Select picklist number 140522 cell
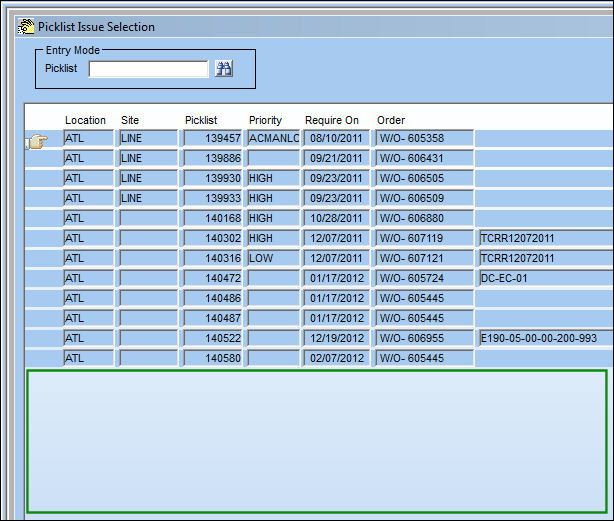The width and height of the screenshot is (614, 521). click(213, 338)
